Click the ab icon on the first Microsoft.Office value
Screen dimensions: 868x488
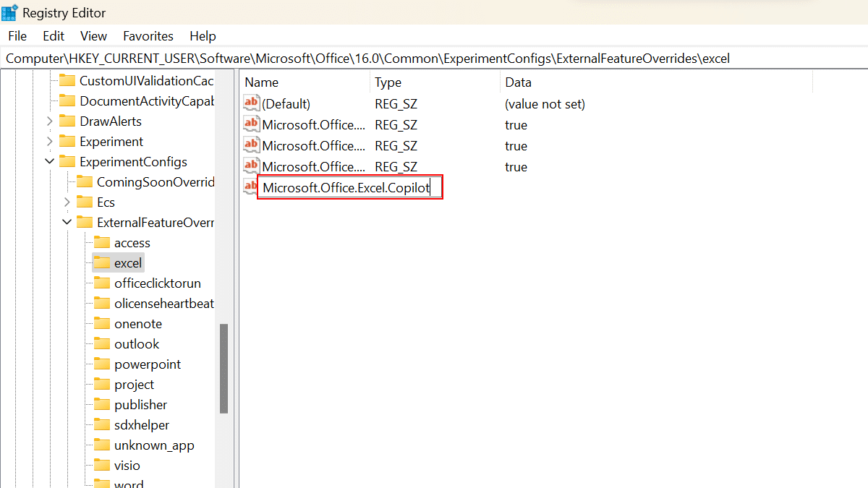click(x=251, y=124)
